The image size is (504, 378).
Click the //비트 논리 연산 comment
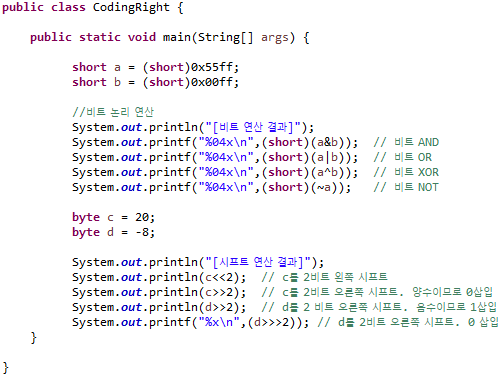pos(113,112)
